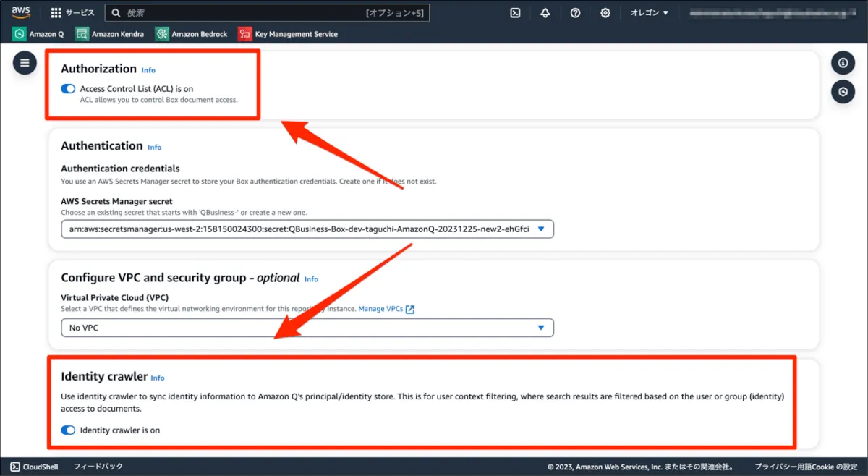Open Amazon Bedrock shortcut in the favorites bar
This screenshot has width=868, height=476.
(x=192, y=34)
